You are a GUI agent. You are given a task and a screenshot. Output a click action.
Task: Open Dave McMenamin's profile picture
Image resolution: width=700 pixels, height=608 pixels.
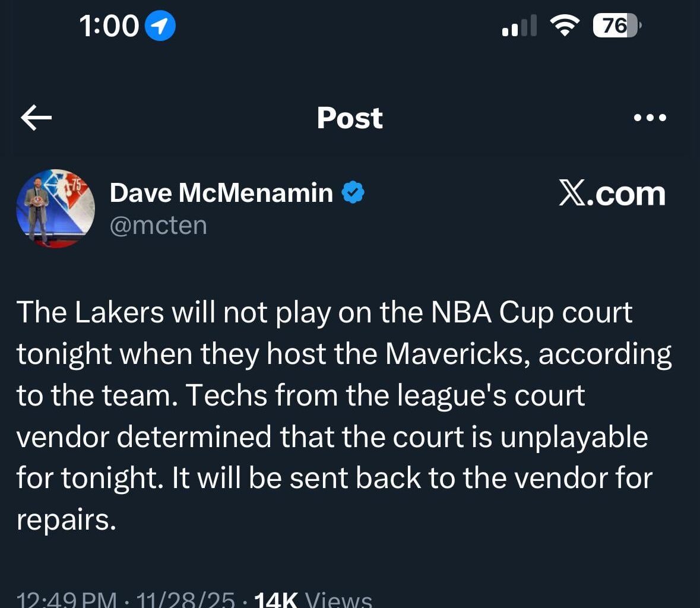[55, 208]
